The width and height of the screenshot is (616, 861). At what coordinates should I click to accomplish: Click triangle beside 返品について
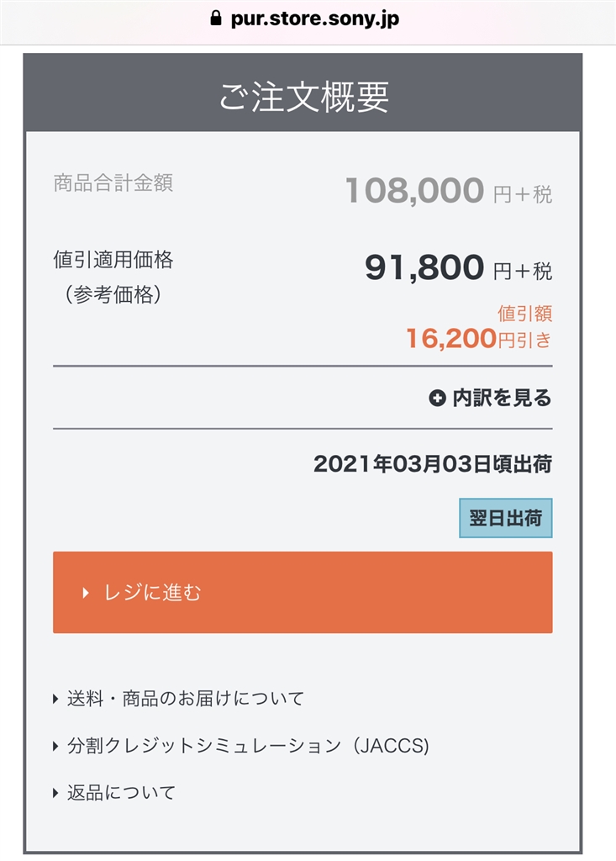click(x=56, y=792)
